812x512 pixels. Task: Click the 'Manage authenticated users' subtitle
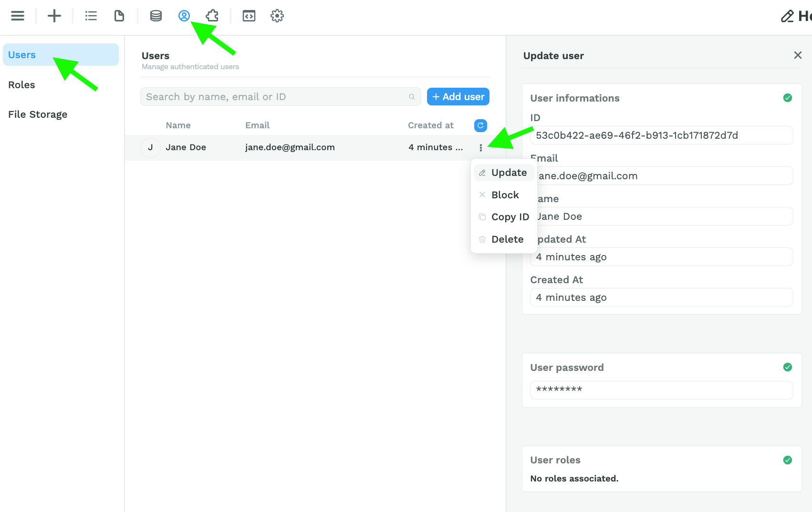click(190, 67)
